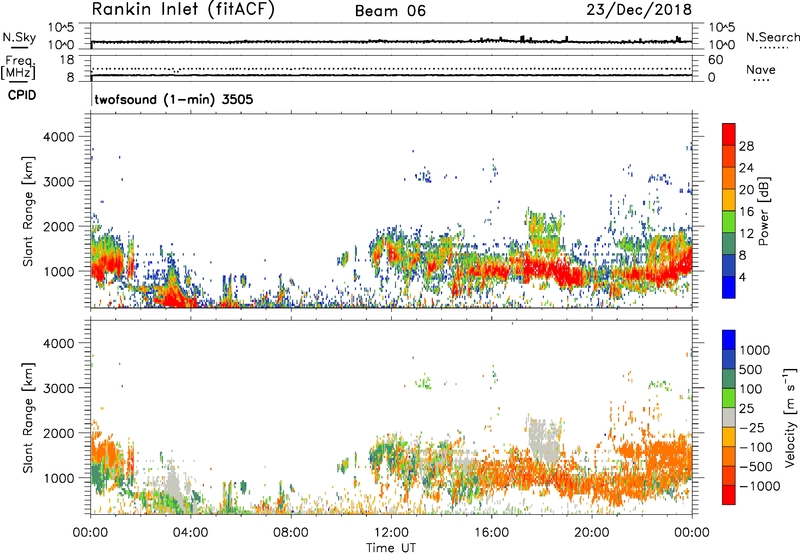Click the '18' frequency axis tick
This screenshot has width=800, height=554.
67,60
